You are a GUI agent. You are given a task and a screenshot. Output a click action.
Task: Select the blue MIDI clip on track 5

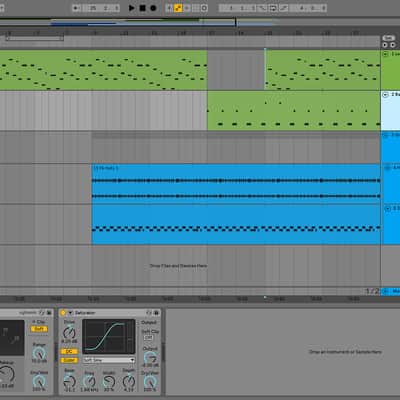point(236,225)
